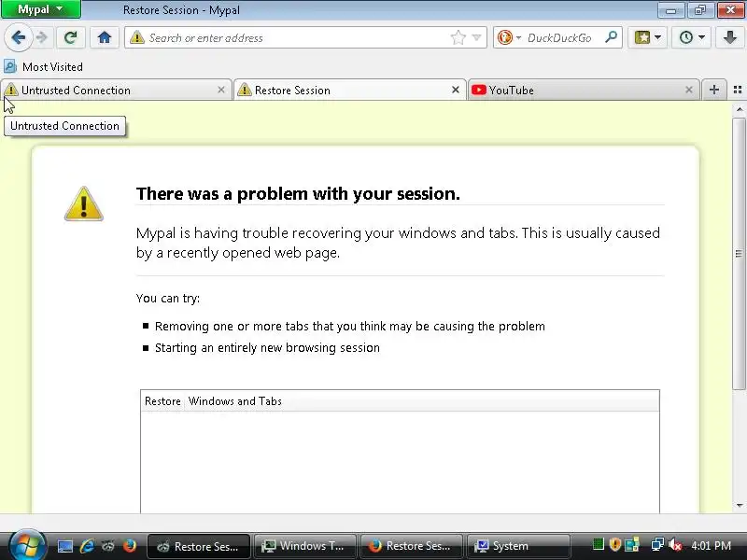Open the DuckDuckGo search engine selector
747x560 pixels.
509,37
